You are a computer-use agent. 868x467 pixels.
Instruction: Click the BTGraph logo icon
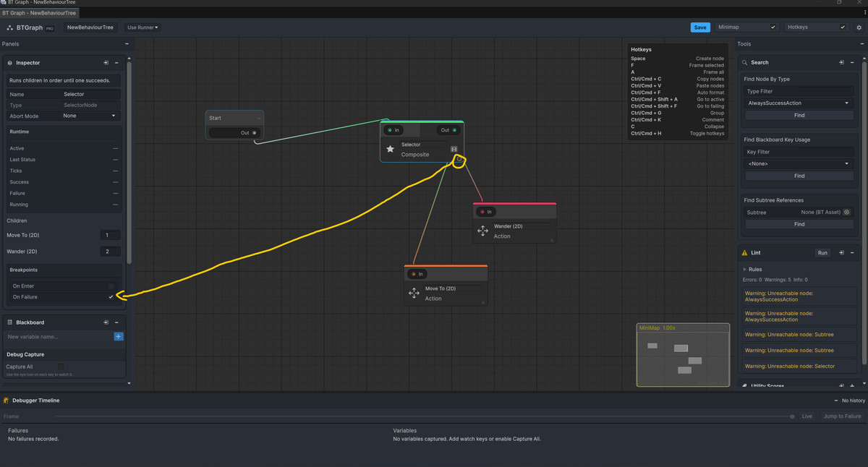(x=10, y=27)
